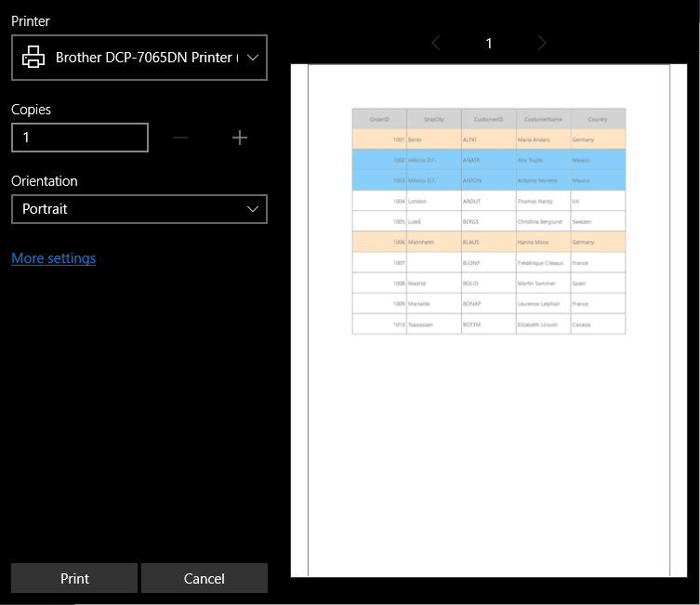Click the Maria Anders cell
The image size is (700, 605).
tap(543, 139)
